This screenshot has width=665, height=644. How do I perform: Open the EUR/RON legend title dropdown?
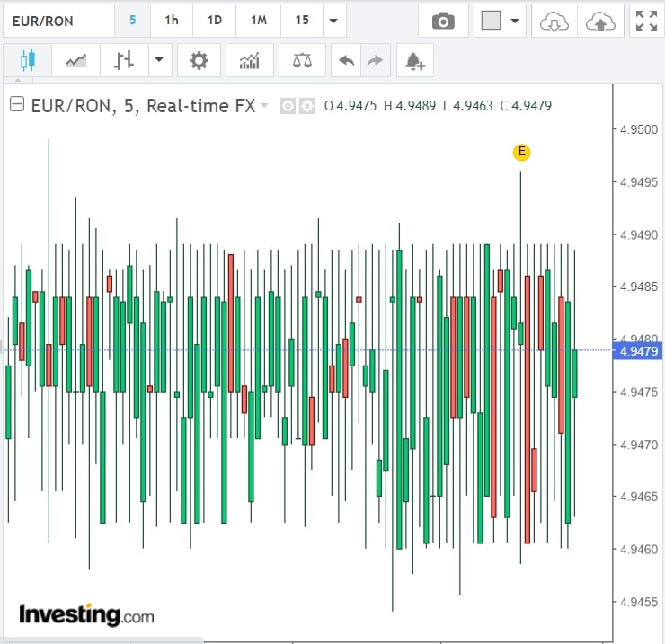(264, 106)
